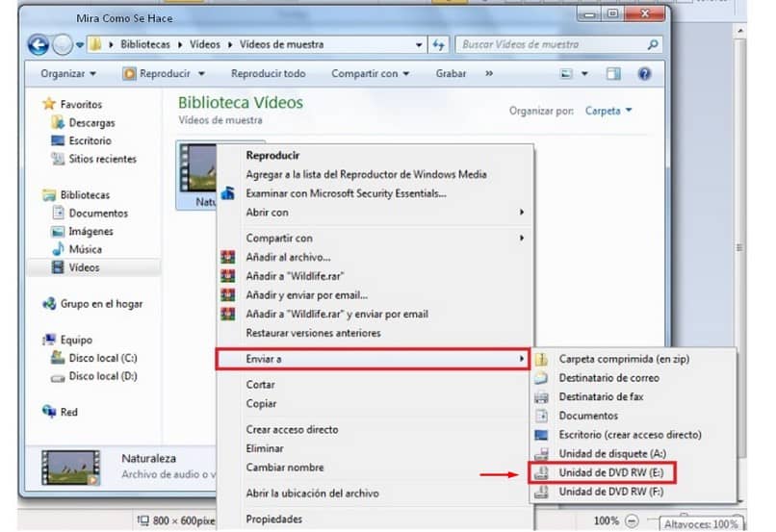Screen dimensions: 776x532
Task: Choose Crear acceso directo
Action: pyautogui.click(x=375, y=430)
